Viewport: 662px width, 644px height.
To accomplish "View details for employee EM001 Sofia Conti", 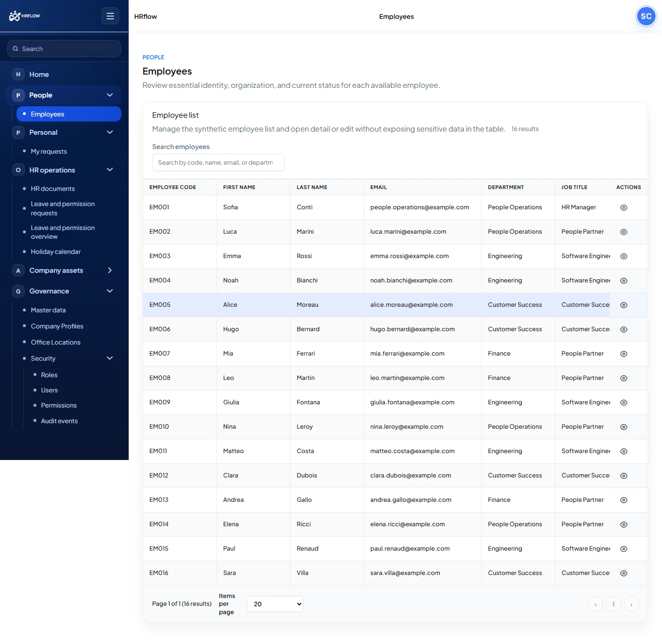I will [624, 207].
